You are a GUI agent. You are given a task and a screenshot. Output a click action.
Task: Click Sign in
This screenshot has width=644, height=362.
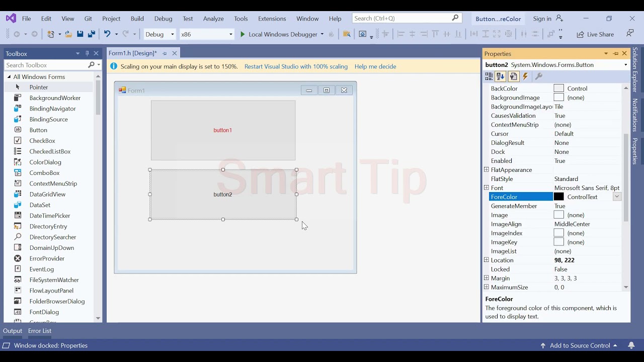[542, 18]
